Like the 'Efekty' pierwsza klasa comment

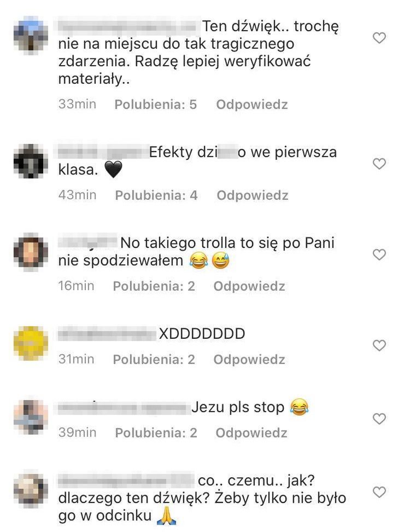click(x=379, y=164)
